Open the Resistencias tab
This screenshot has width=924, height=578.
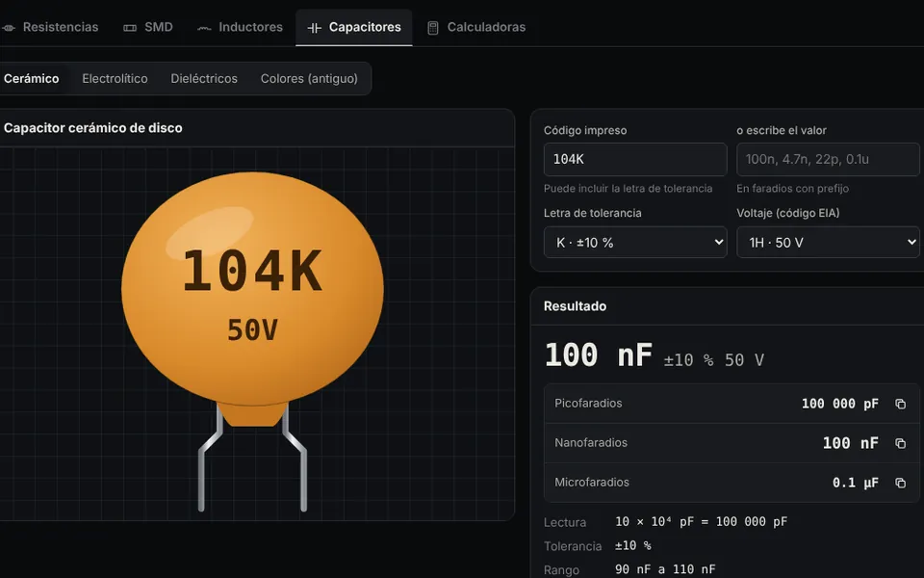(x=51, y=27)
